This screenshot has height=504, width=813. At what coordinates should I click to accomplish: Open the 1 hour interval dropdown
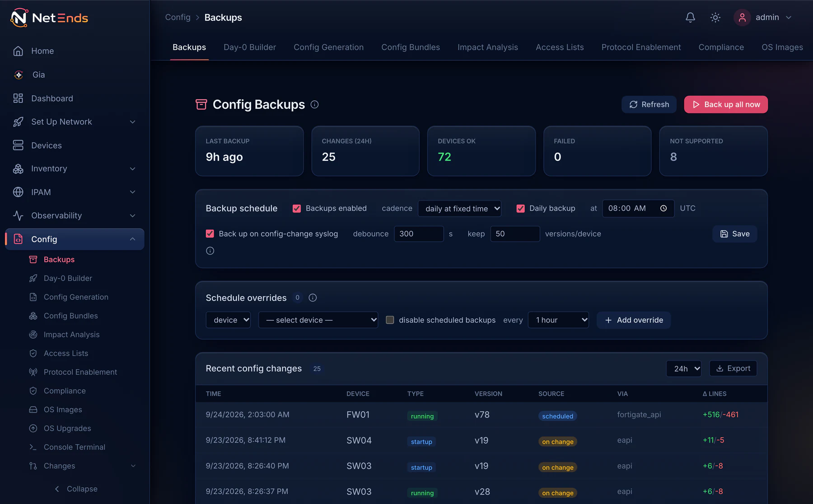(558, 320)
